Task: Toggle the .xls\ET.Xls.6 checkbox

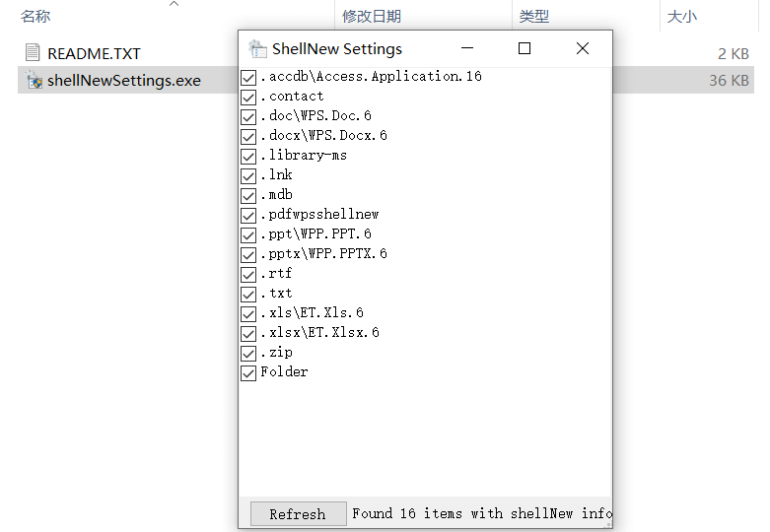Action: pyautogui.click(x=248, y=314)
